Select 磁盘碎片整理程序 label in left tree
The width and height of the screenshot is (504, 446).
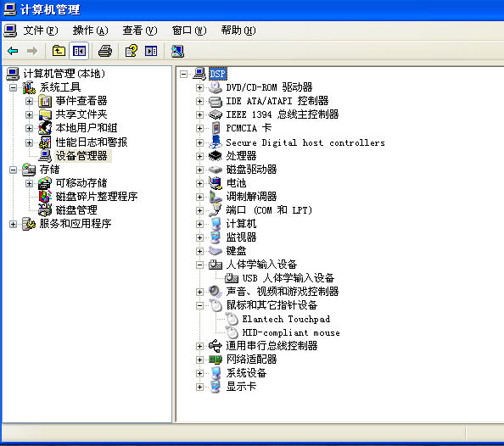(97, 197)
